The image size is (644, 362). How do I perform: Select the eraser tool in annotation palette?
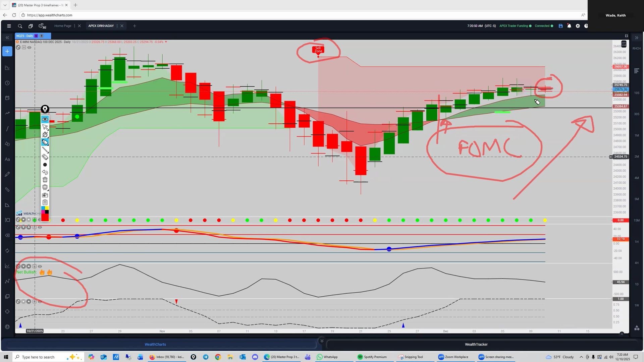tap(45, 157)
